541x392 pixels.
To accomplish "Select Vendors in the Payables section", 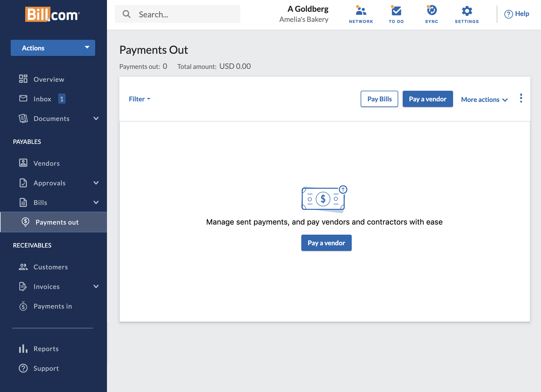I will pos(53,163).
